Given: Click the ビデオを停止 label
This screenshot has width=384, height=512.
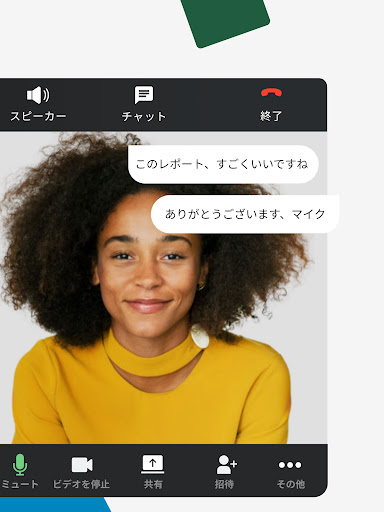Looking at the screenshot, I should coord(81,484).
